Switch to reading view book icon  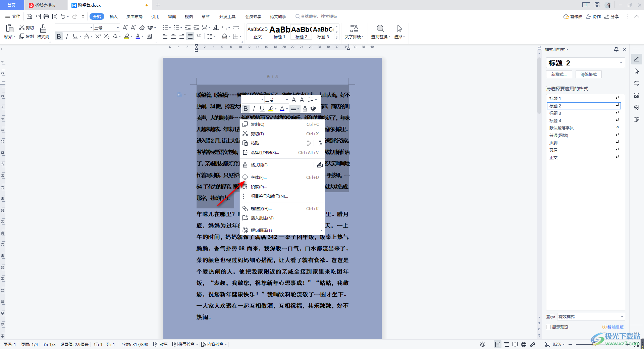tap(515, 344)
